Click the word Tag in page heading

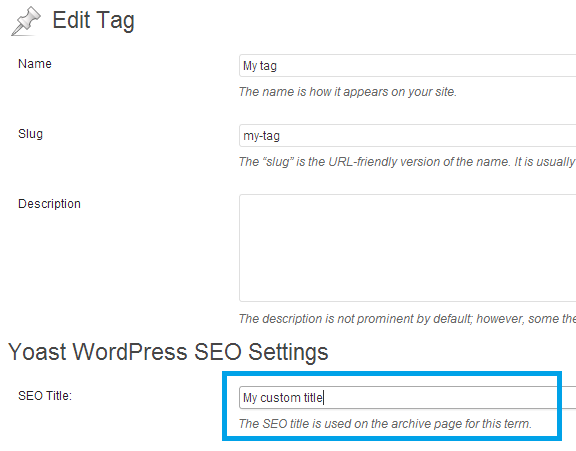[x=116, y=21]
